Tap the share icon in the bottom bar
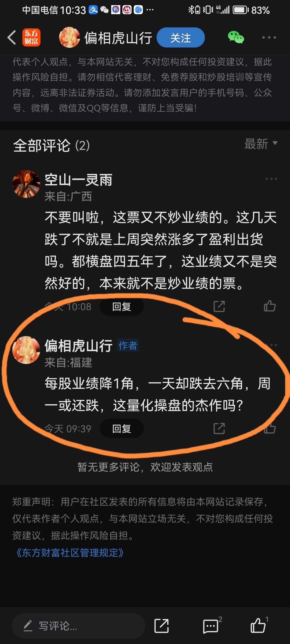This screenshot has height=644, width=290. tap(161, 626)
